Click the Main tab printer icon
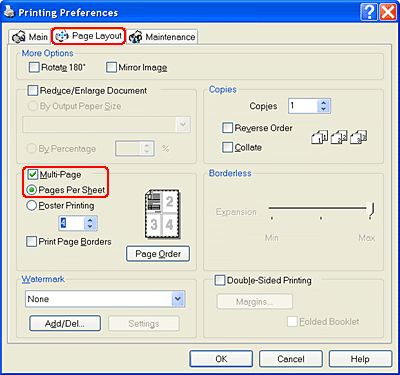 coord(19,37)
